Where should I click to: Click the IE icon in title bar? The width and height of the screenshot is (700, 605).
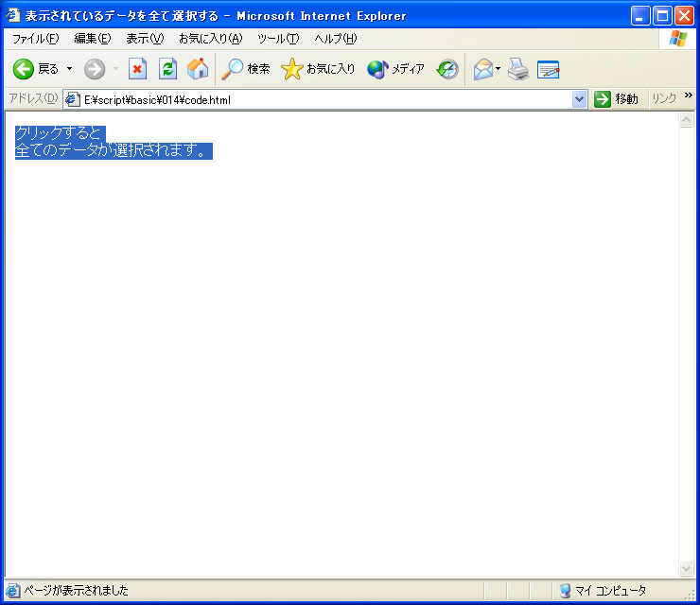pos(13,15)
